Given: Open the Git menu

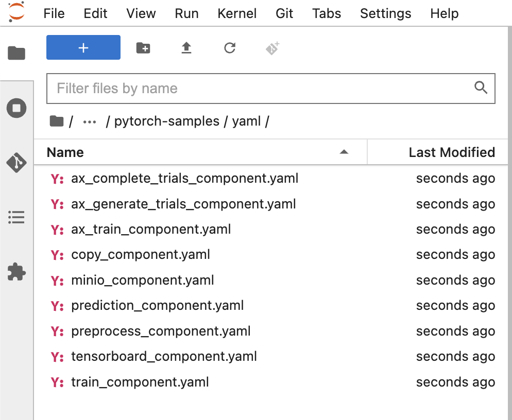Looking at the screenshot, I should (x=284, y=13).
